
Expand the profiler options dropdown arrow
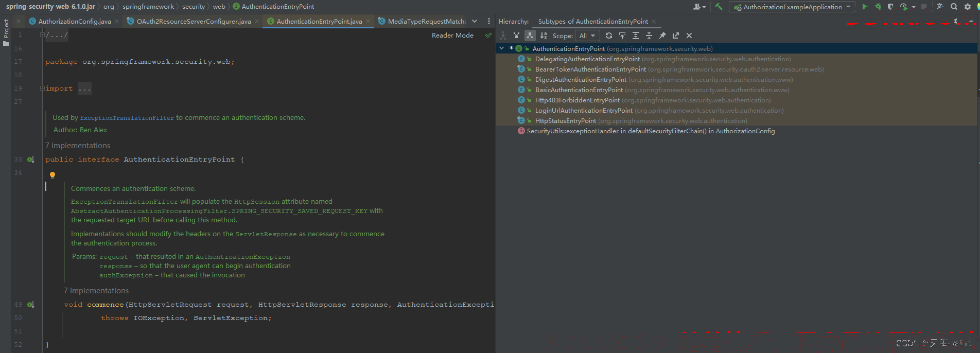[914, 7]
